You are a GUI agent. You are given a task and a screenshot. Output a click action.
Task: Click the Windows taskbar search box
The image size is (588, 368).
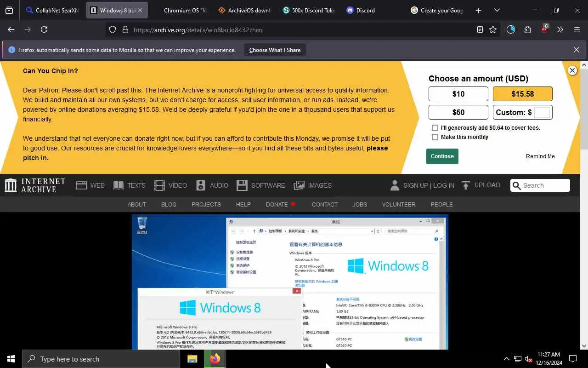coord(101,359)
